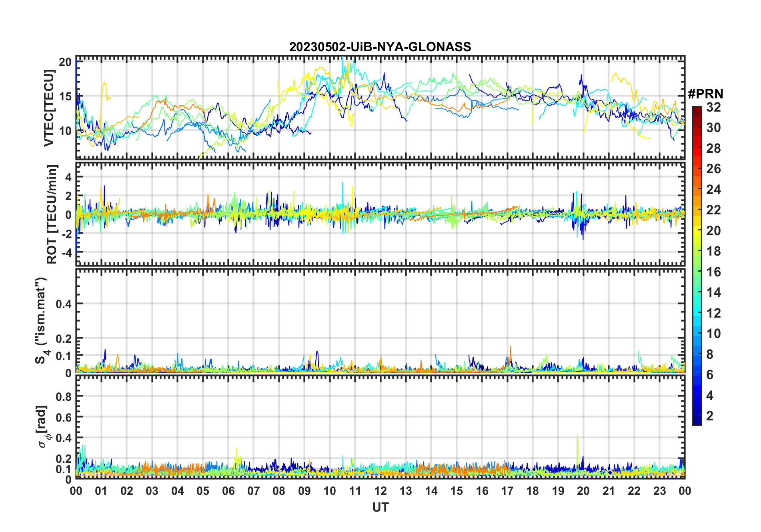Screen dimensions: 761x532
Task: Select the UT x-axis label
Action: coord(380,507)
